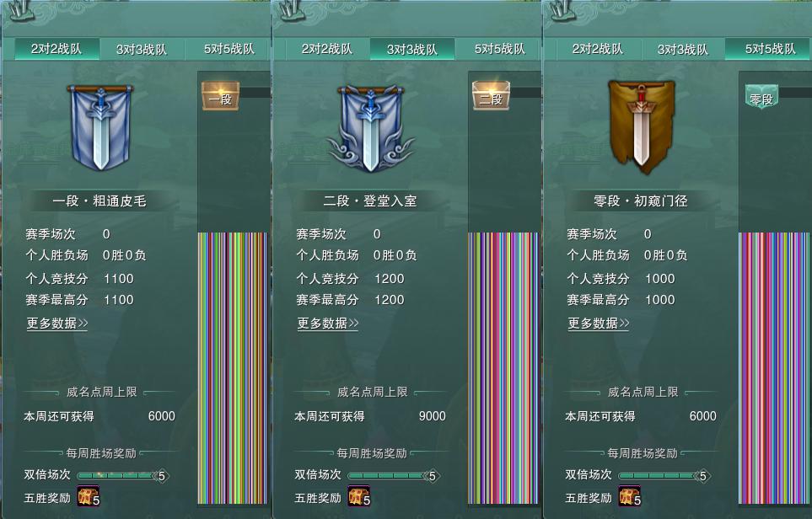Click 五胜奖励 reward item in 3对3 panel
This screenshot has height=519, width=812.
pos(359,495)
